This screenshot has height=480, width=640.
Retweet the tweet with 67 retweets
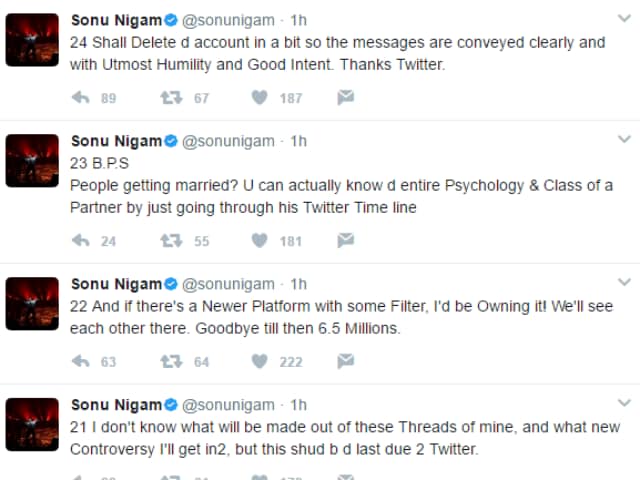click(x=171, y=98)
